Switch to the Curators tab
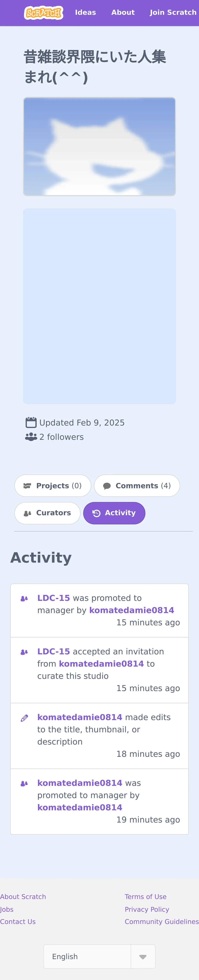 pos(47,513)
